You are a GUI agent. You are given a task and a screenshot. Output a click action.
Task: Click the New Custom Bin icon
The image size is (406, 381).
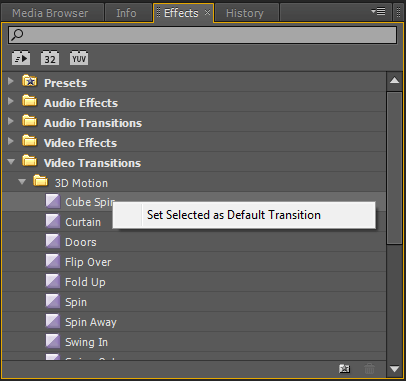click(344, 369)
